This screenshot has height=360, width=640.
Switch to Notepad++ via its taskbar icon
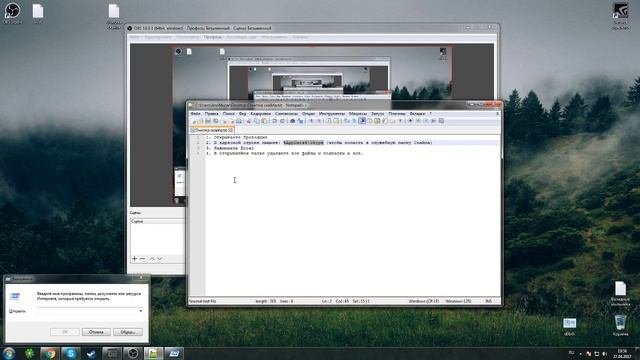click(153, 353)
